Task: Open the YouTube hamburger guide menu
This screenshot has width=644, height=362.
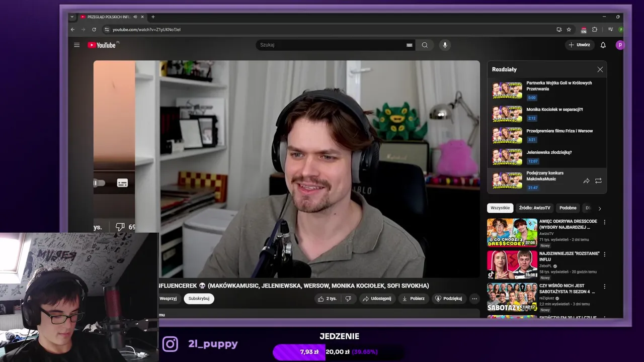Action: [x=76, y=45]
